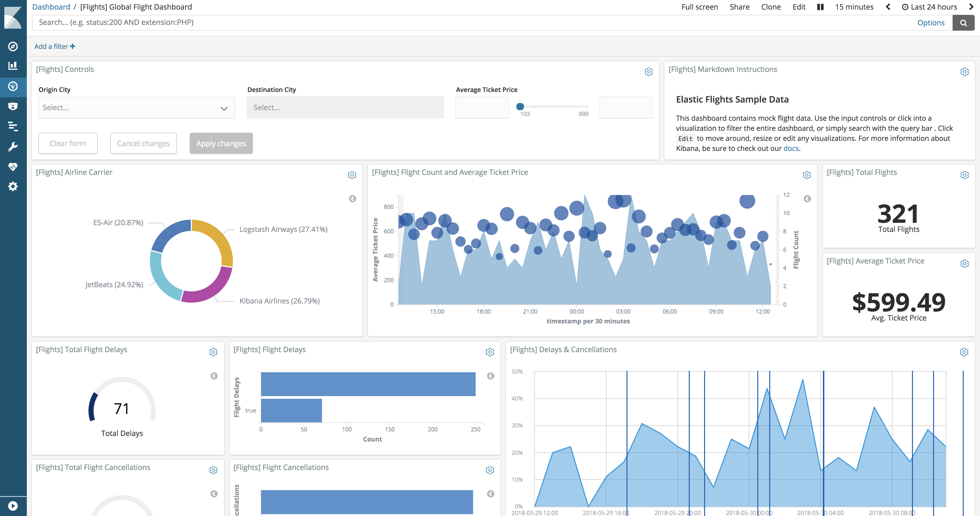Open Monitoring from the heartbeat sidebar icon
The image size is (980, 516).
13,167
